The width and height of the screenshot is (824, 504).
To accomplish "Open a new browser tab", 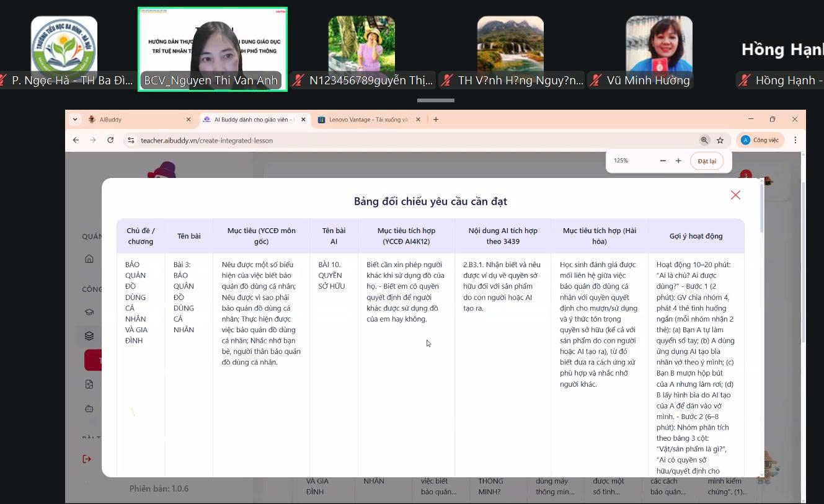I will click(436, 120).
